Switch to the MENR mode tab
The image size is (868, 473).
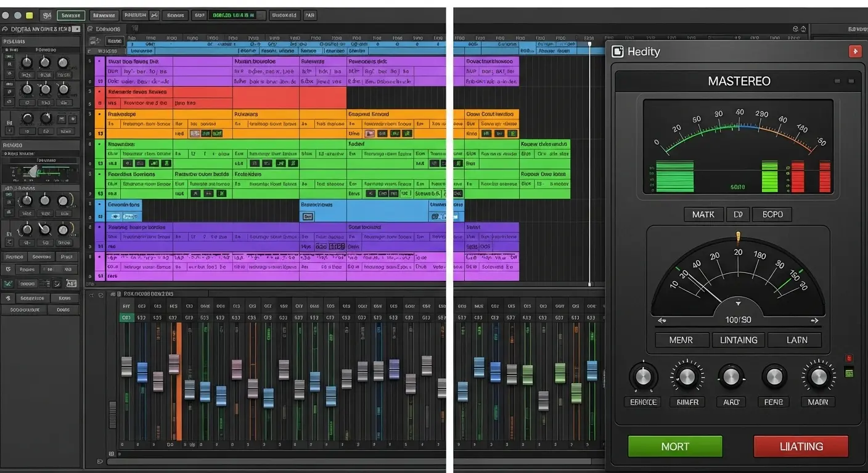point(681,340)
